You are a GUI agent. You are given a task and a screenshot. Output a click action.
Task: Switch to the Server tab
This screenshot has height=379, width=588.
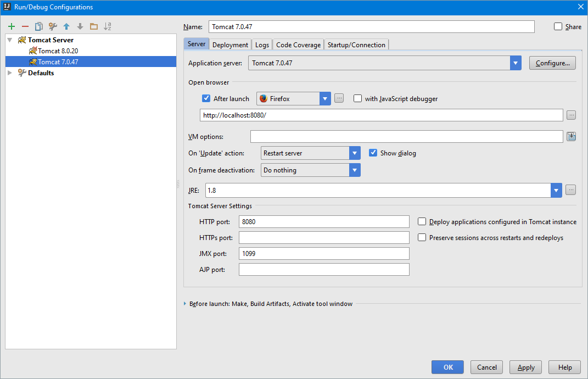tap(197, 44)
